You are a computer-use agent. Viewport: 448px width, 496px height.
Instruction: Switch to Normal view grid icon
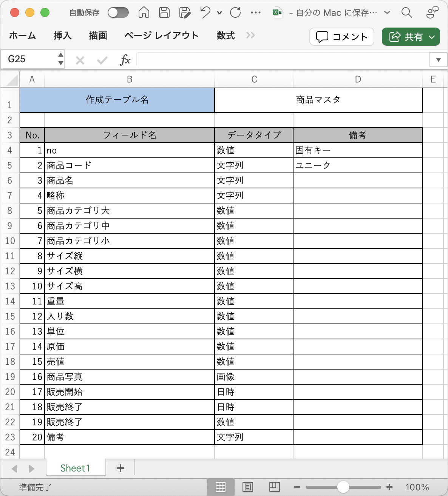tap(221, 487)
